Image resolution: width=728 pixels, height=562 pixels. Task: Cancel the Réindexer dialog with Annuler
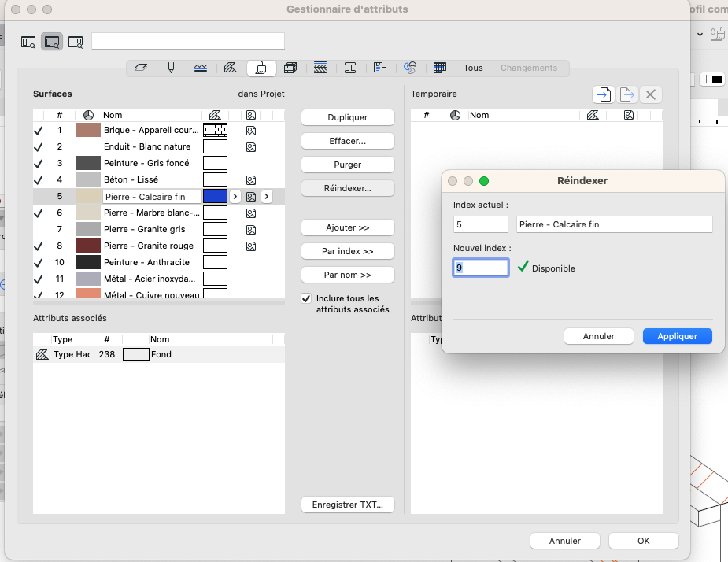599,336
